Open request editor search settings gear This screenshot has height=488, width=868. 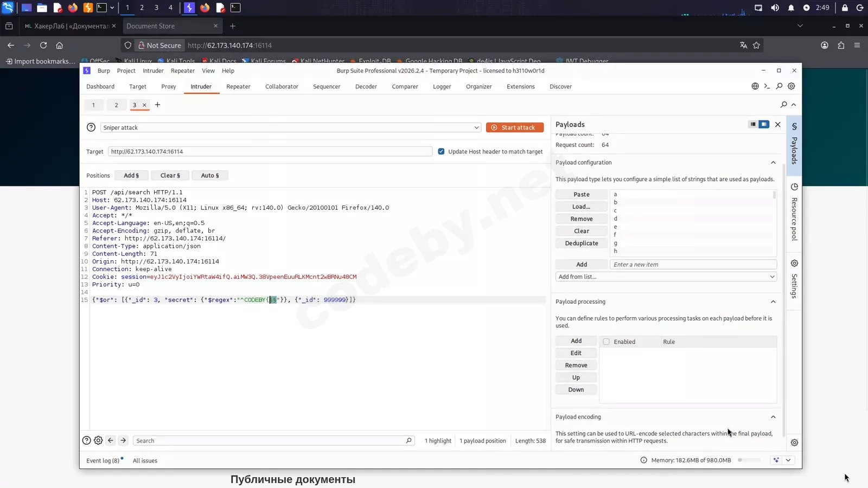point(98,441)
